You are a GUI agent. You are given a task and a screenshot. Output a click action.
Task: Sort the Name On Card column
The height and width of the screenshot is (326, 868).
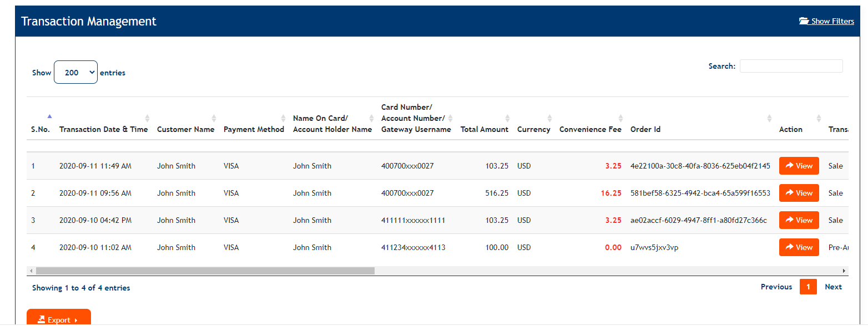pos(371,118)
